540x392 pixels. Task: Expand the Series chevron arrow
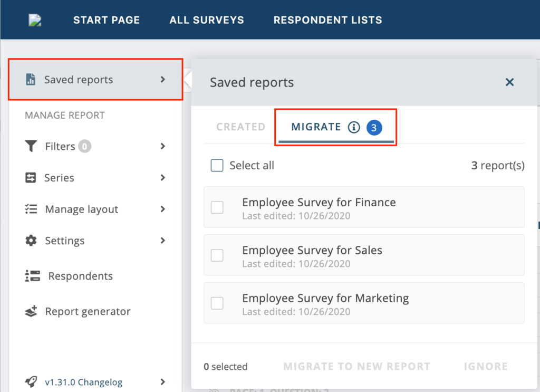coord(163,178)
